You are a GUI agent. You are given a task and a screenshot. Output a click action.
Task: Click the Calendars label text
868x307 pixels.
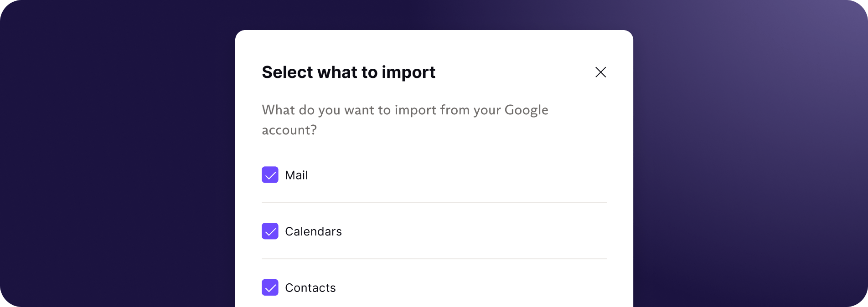coord(313,232)
